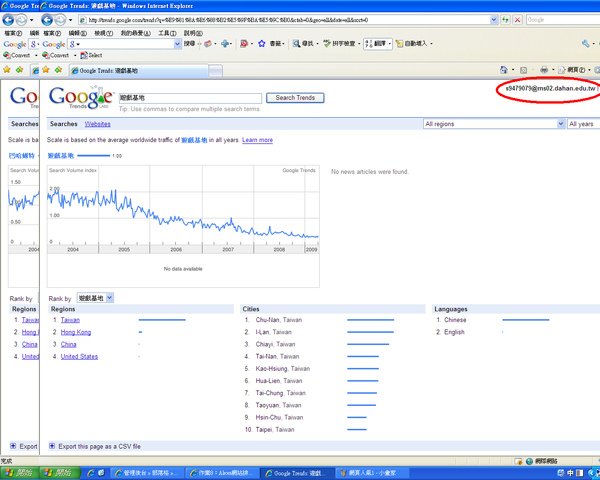The image size is (600, 480).
Task: Open a new blank tab button
Action: [215, 70]
